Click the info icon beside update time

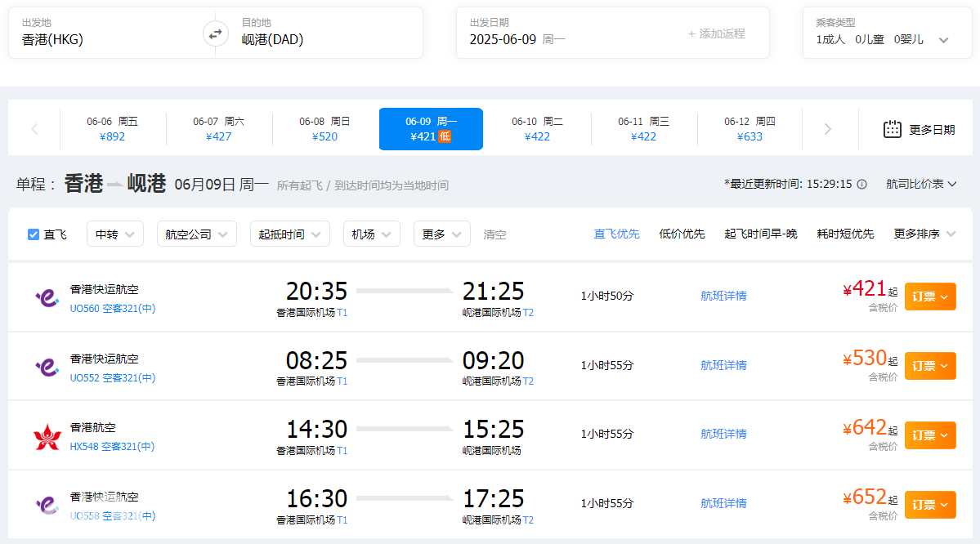pos(861,185)
